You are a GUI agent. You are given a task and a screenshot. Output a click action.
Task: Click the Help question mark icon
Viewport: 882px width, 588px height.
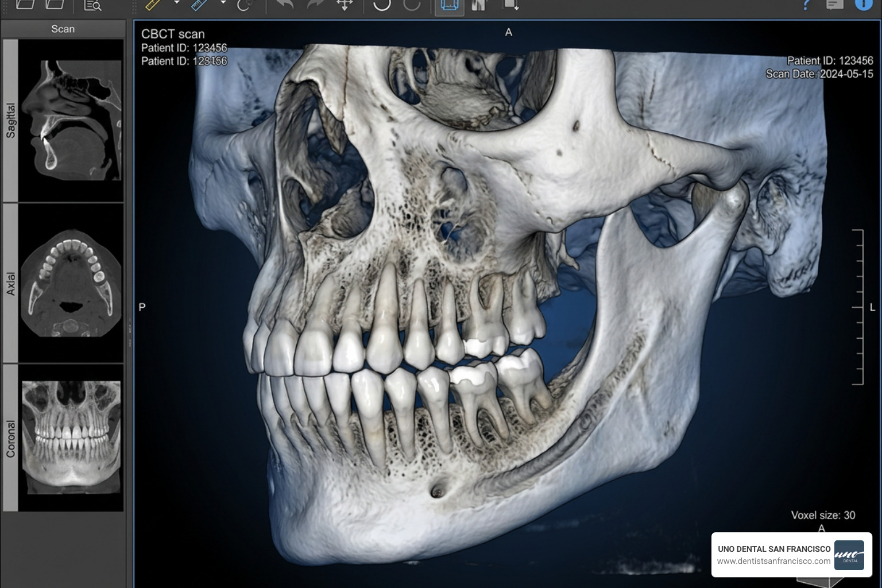pyautogui.click(x=807, y=6)
